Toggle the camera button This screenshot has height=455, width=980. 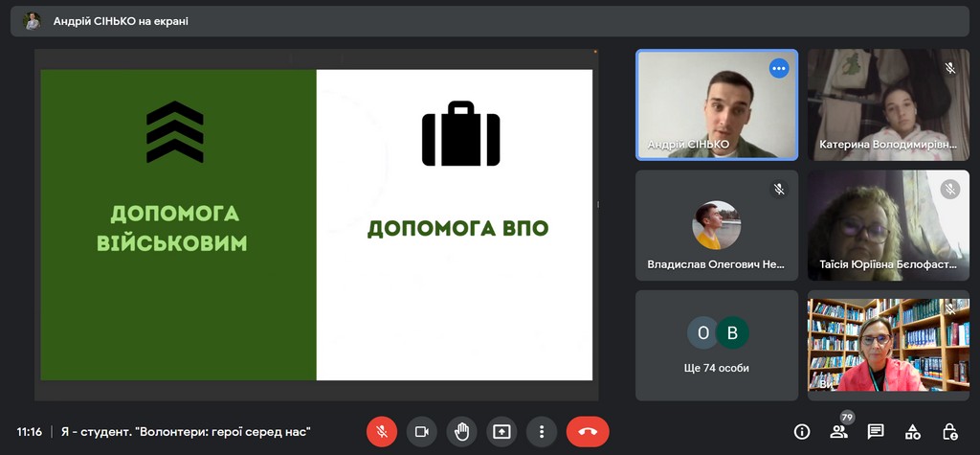(x=421, y=432)
